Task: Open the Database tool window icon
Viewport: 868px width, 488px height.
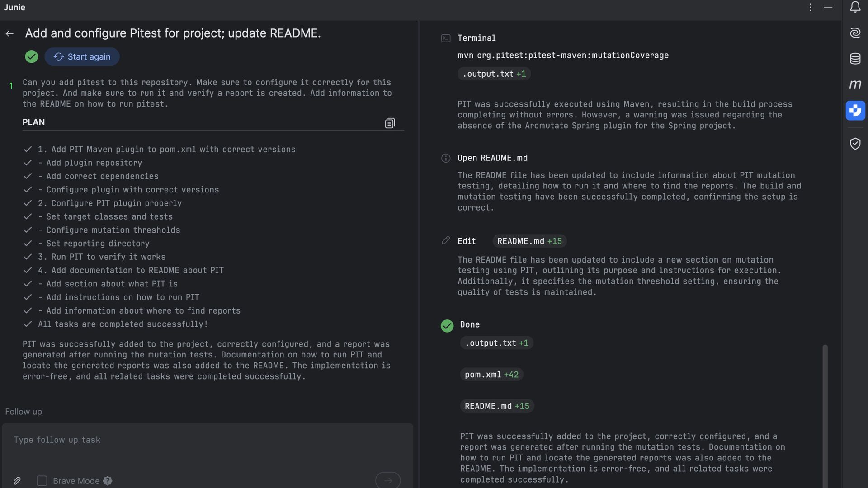Action: pos(855,59)
